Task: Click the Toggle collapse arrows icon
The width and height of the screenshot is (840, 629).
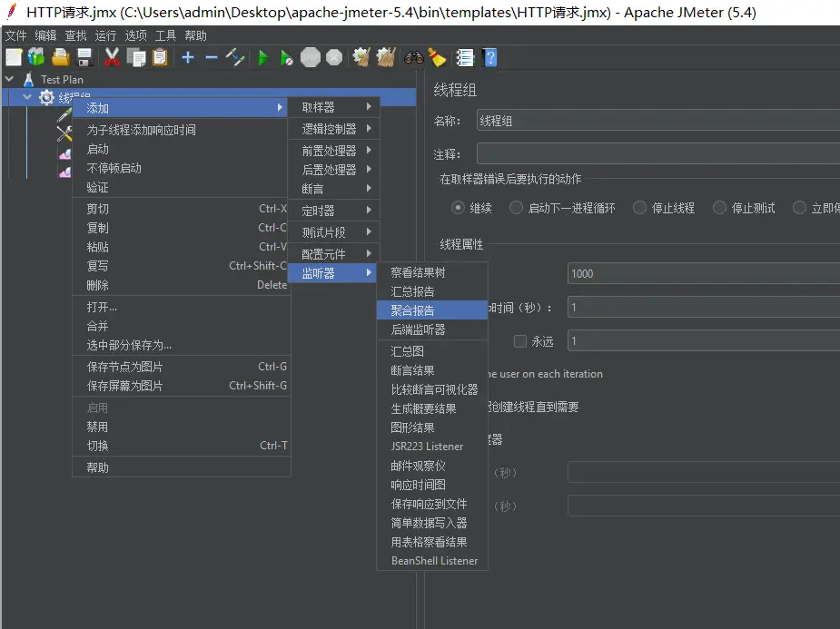Action: tap(236, 57)
